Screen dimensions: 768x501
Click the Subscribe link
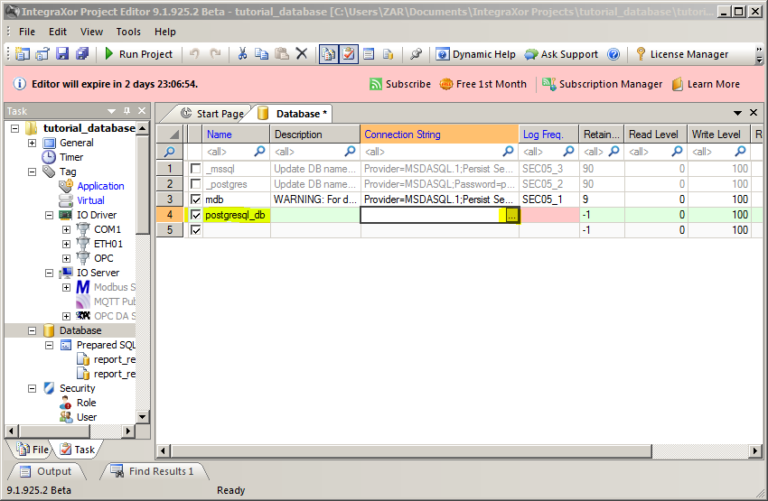pyautogui.click(x=400, y=84)
